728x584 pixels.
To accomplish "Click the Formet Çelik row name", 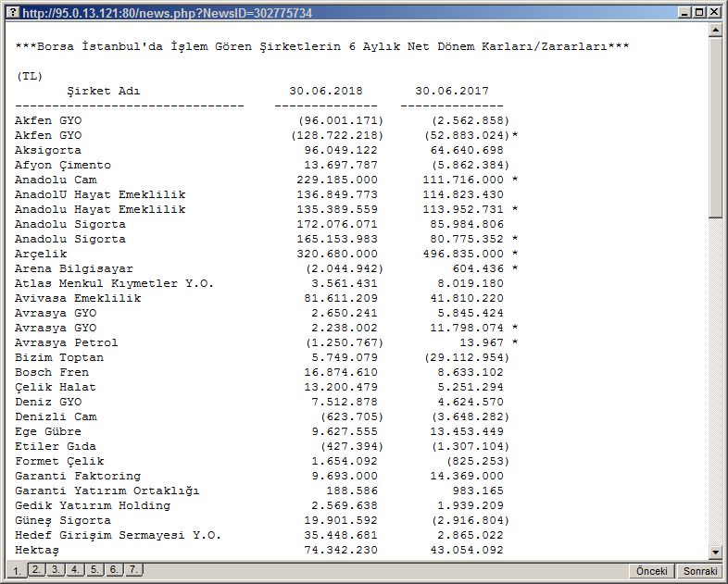I will 59,461.
